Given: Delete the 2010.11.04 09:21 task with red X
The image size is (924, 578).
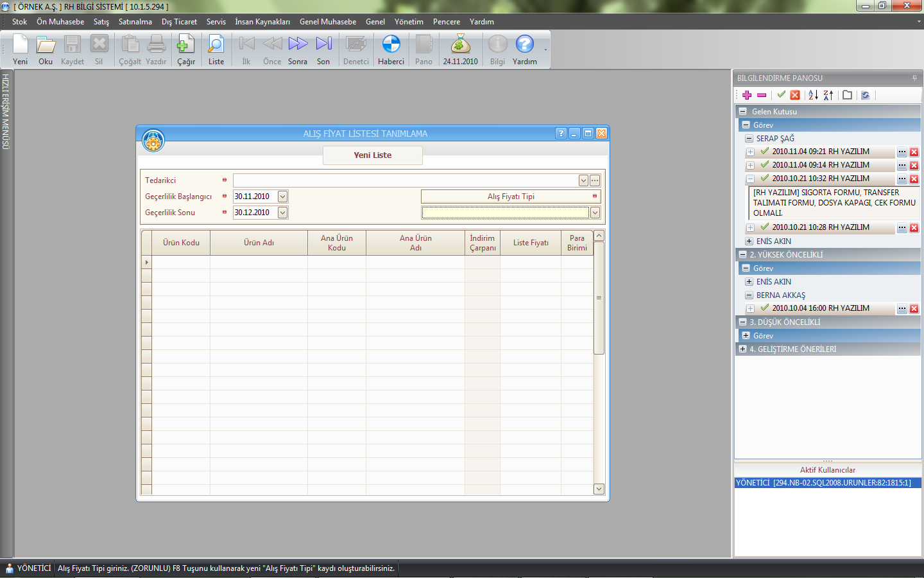Looking at the screenshot, I should pos(914,152).
